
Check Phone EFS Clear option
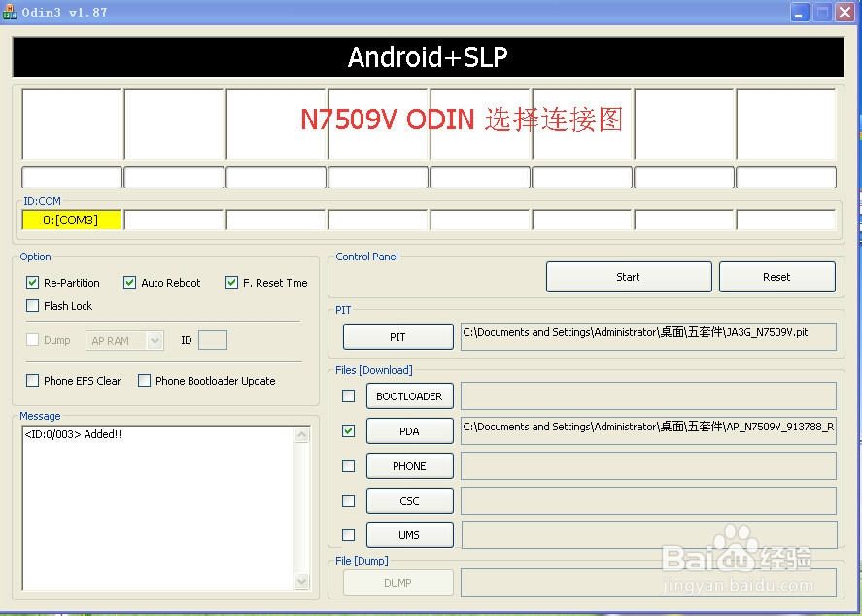(x=32, y=380)
